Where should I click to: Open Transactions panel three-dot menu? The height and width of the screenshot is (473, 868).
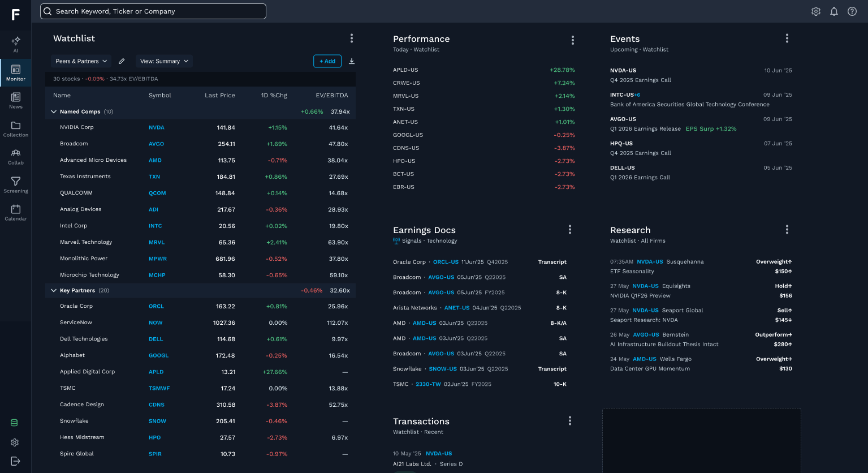[570, 421]
